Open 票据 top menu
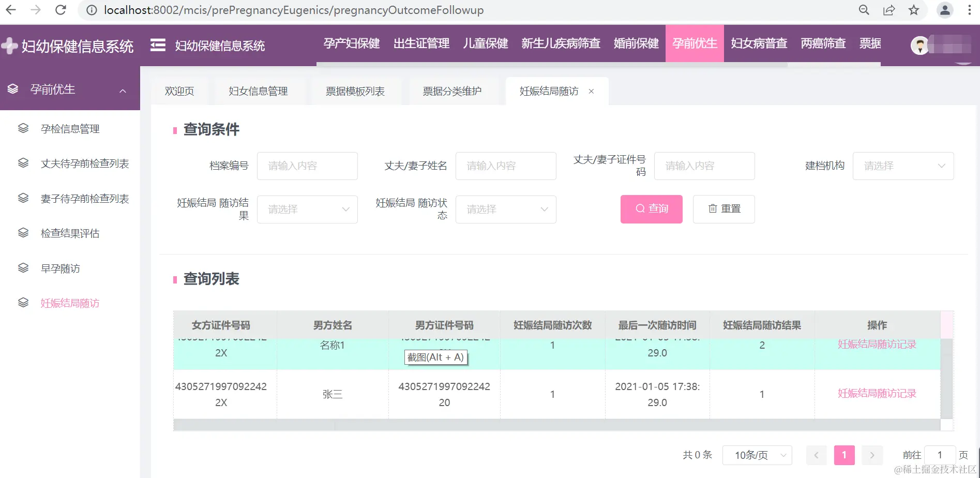The width and height of the screenshot is (980, 478). point(870,43)
